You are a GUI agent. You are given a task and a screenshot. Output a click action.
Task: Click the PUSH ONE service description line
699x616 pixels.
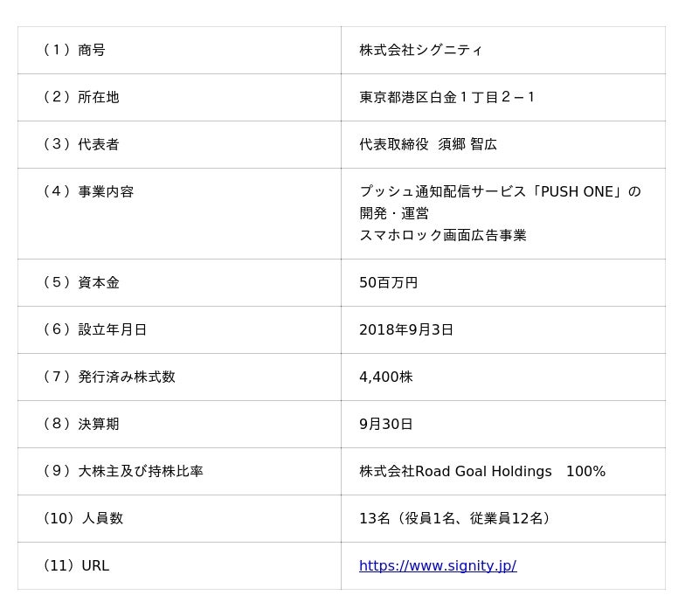pos(499,192)
